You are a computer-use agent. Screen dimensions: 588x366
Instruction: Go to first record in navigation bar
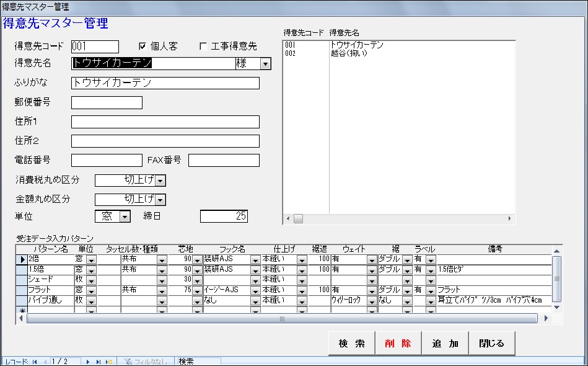click(x=35, y=361)
